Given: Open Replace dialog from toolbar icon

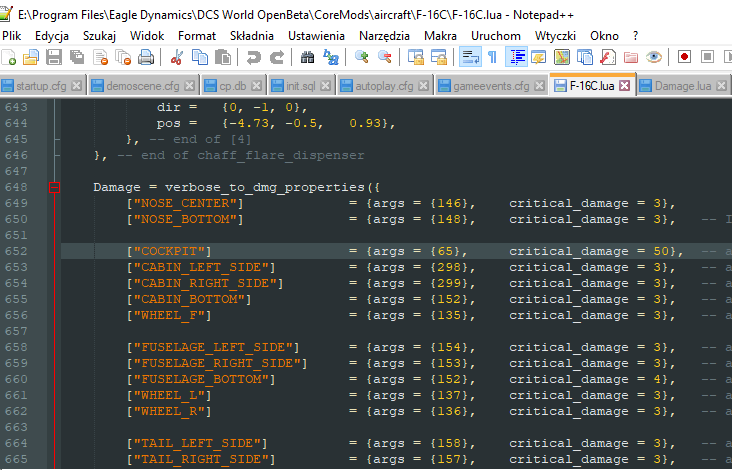Looking at the screenshot, I should coord(331,57).
